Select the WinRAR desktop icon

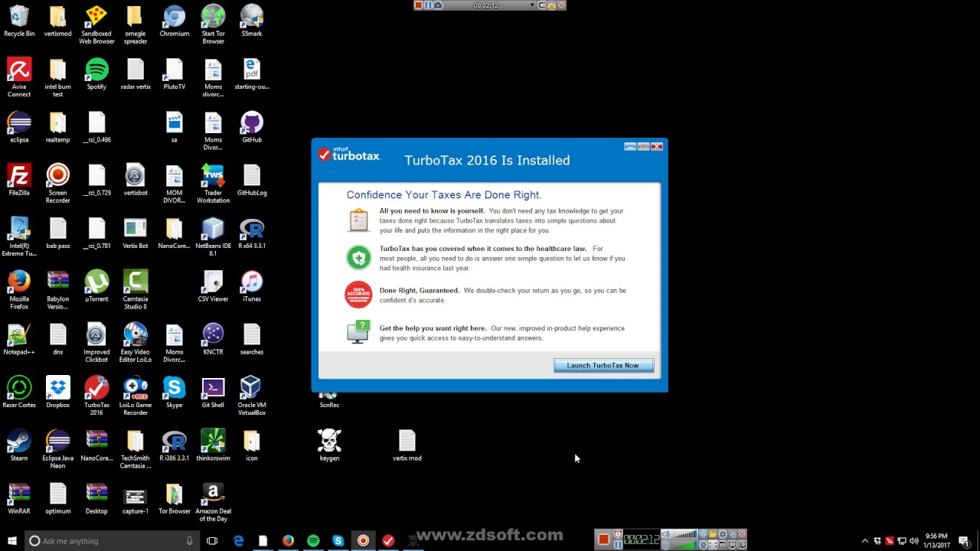[19, 498]
